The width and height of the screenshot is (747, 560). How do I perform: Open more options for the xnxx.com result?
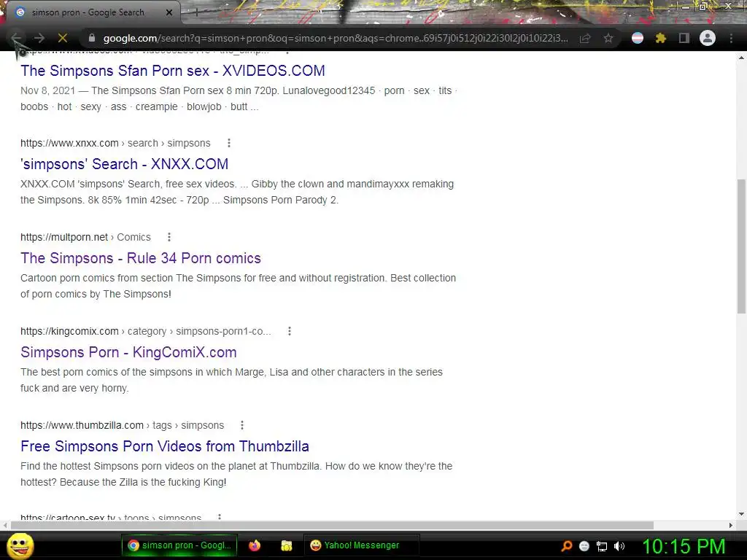[229, 143]
